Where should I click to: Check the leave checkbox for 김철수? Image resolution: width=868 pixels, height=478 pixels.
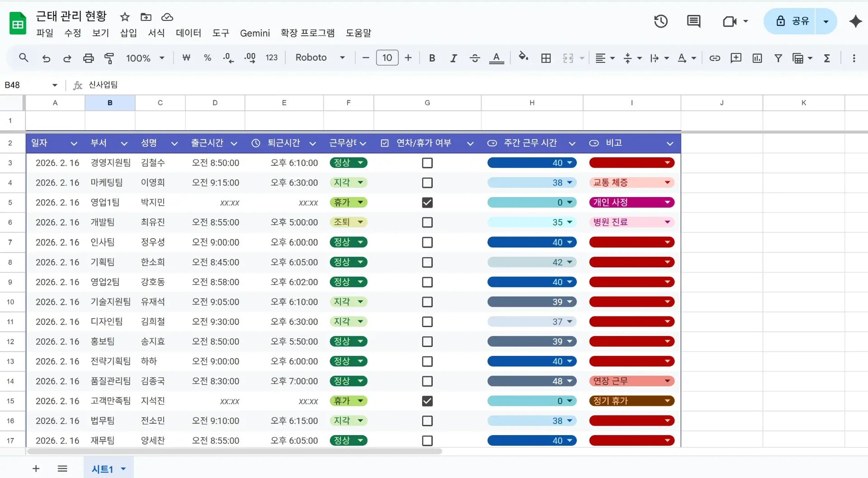pyautogui.click(x=427, y=163)
